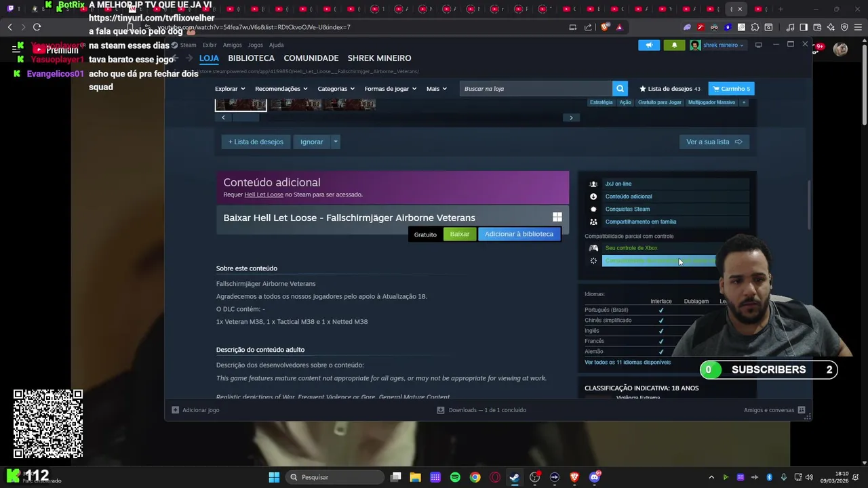
Task: Open the Jogos menu
Action: click(x=255, y=45)
